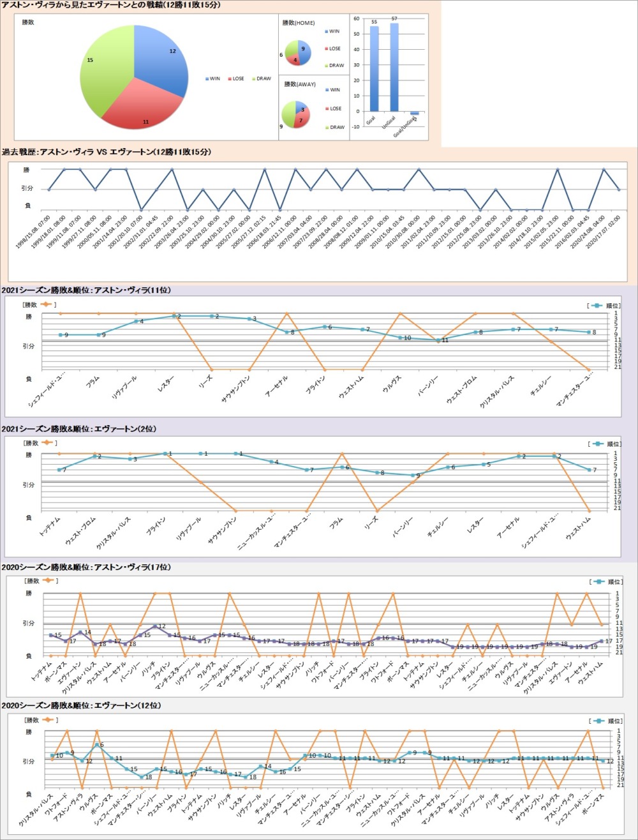Select rank 14 point in 2020 Villa chart
This screenshot has width=638, height=840.
click(80, 632)
